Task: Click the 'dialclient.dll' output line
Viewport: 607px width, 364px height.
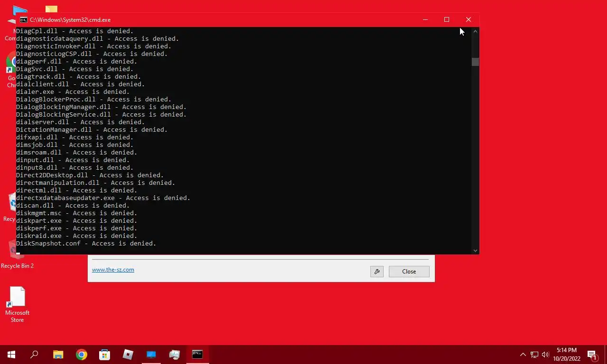Action: click(x=81, y=84)
